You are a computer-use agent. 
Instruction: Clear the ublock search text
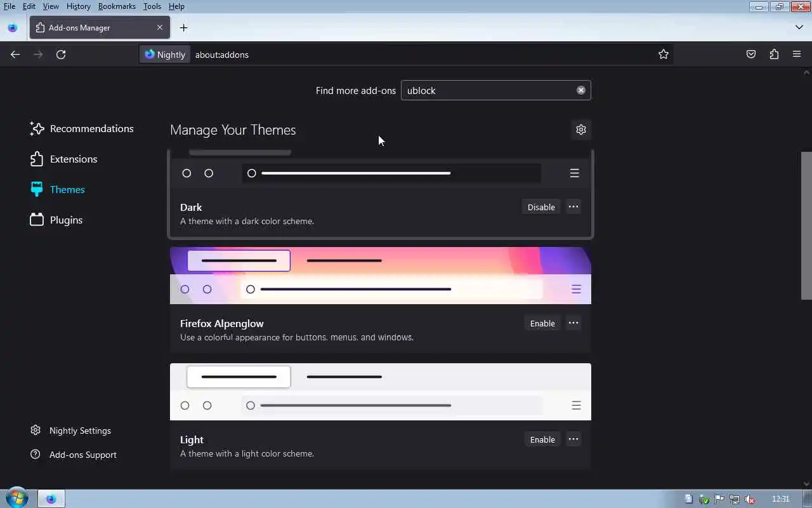[580, 90]
